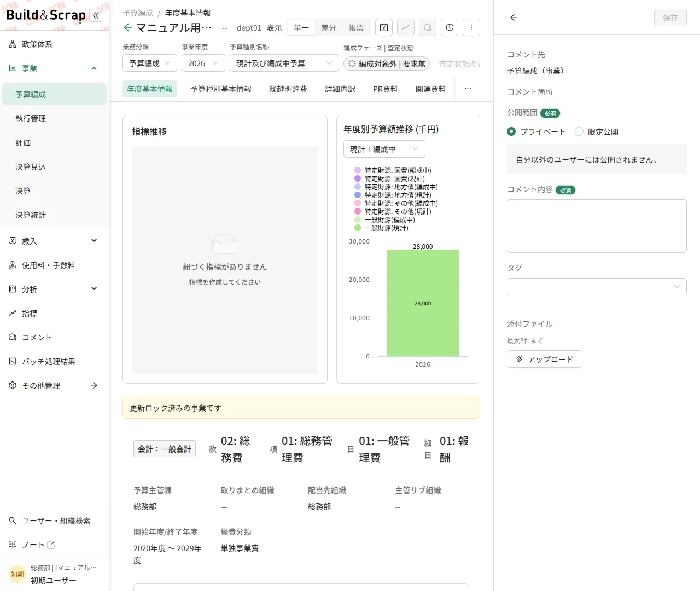Open ノート external link
The height and width of the screenshot is (591, 700).
54,545
